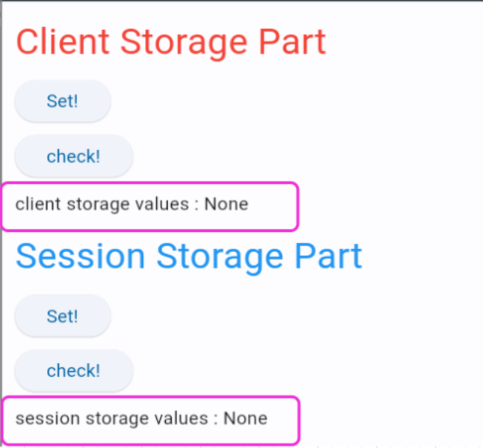Click the word "Storage" in blue heading
The height and width of the screenshot is (448, 483).
pos(220,256)
